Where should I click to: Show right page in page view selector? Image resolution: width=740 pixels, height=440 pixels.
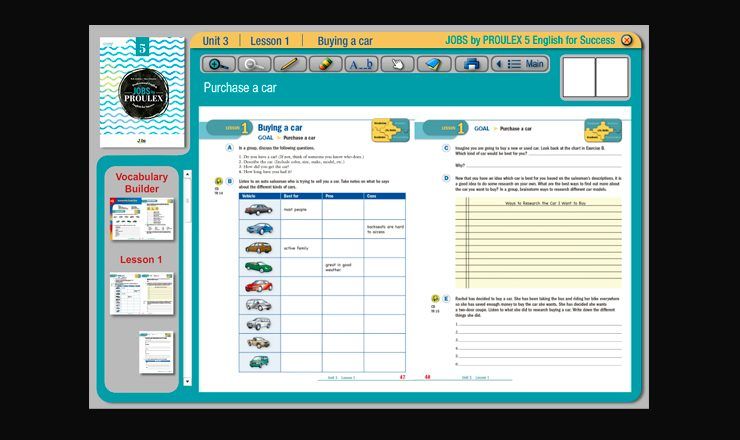[x=612, y=77]
